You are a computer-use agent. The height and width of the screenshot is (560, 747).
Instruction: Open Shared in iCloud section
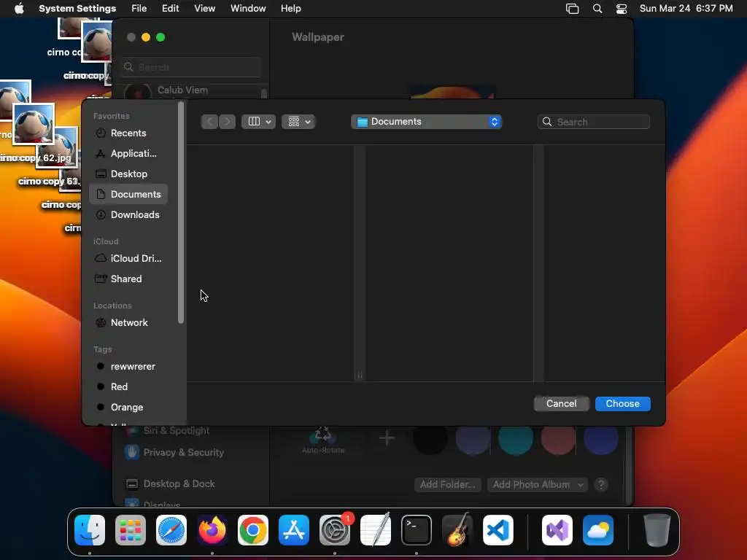point(128,279)
